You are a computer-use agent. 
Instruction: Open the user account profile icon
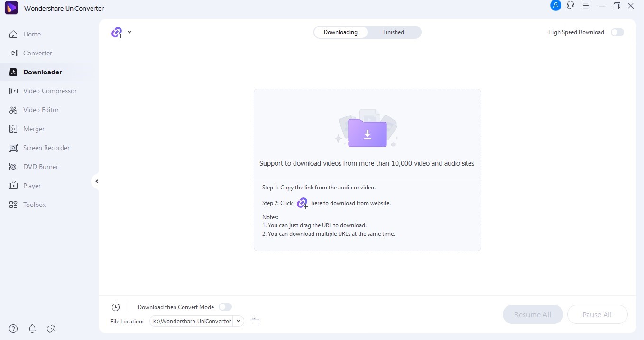pos(555,6)
